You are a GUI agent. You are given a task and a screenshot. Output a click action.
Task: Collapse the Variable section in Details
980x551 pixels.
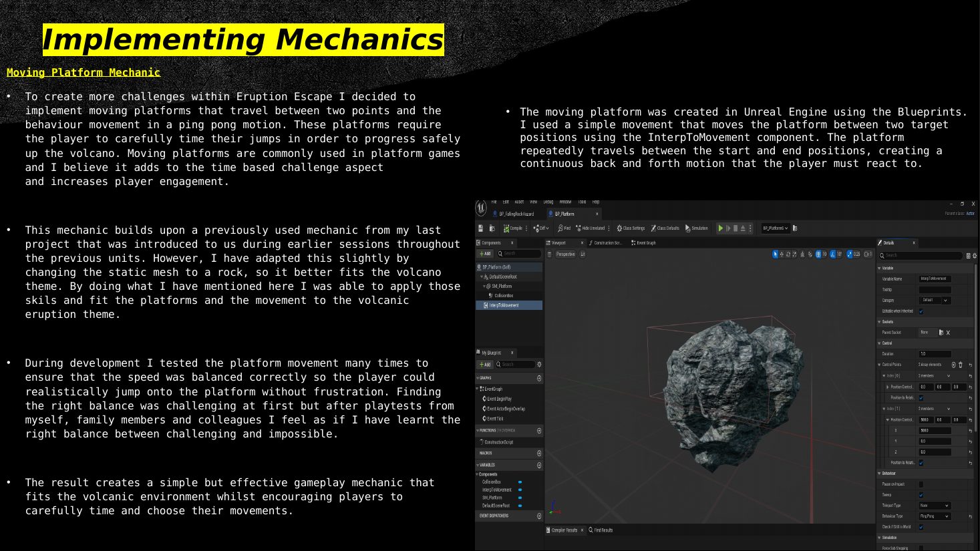(879, 268)
